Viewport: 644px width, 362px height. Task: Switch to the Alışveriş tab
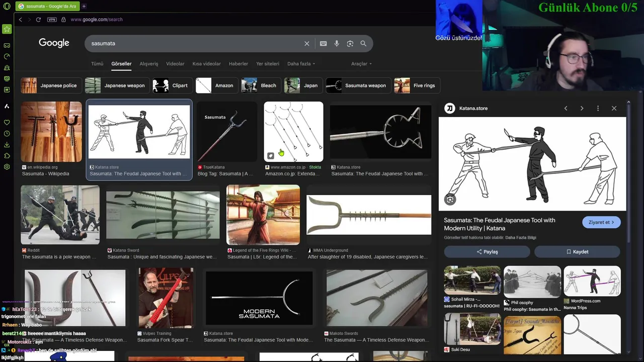coord(149,64)
